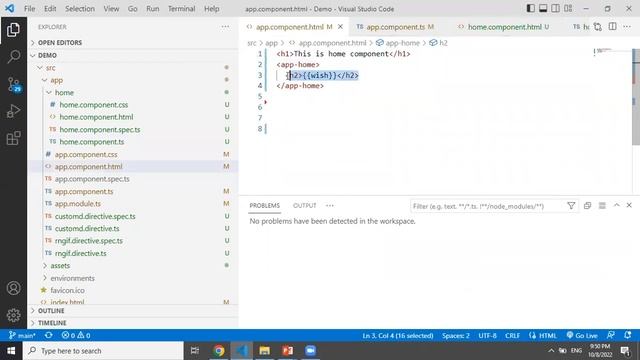This screenshot has width=640, height=360.
Task: Start Go Live server from status bar
Action: [582, 336]
